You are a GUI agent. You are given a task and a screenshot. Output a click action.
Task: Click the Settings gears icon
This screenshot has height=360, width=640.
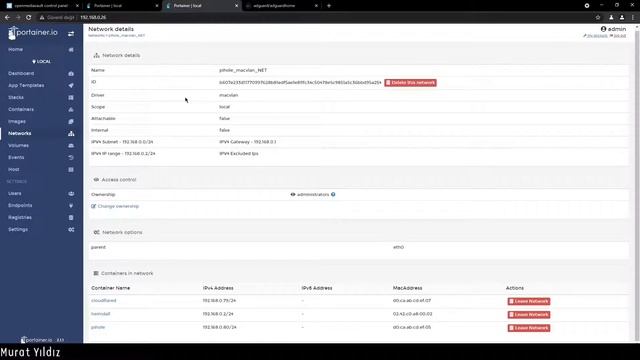[x=71, y=229]
